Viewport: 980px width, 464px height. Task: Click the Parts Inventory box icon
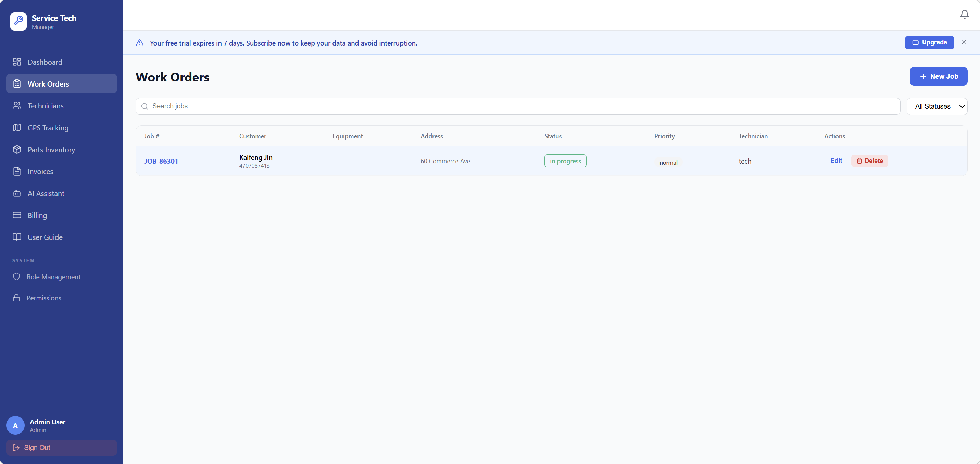coord(17,150)
